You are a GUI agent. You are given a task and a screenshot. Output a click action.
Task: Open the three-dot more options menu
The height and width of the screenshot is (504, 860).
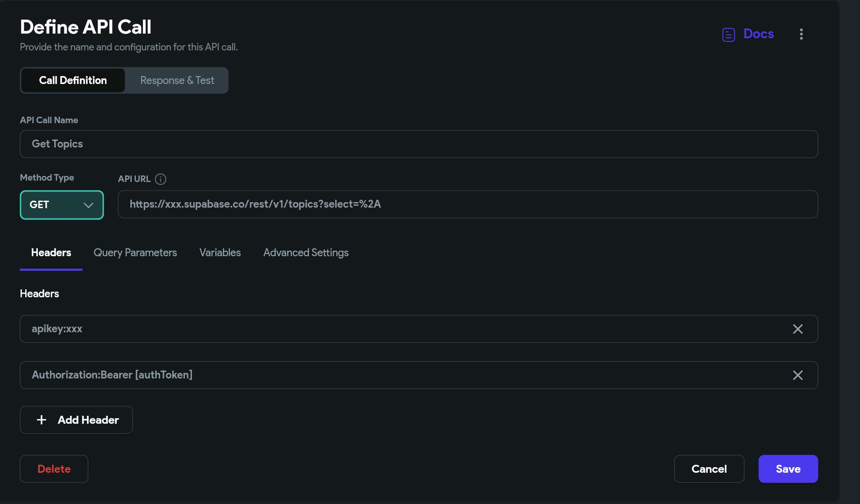[801, 34]
